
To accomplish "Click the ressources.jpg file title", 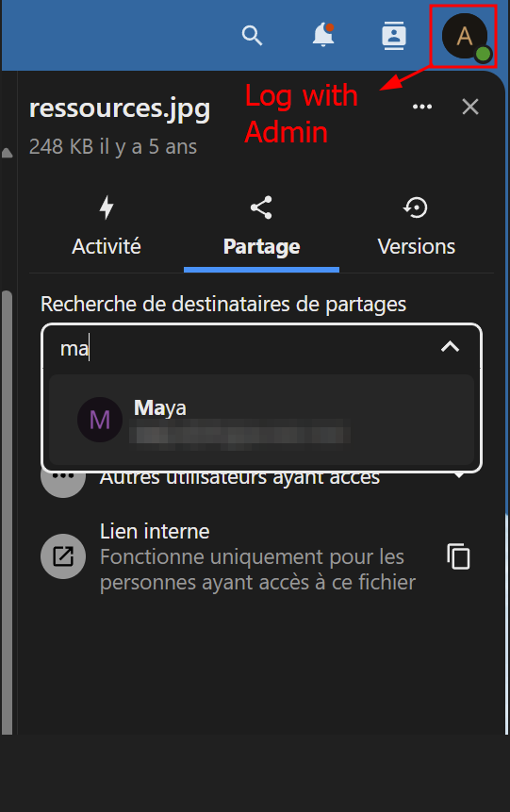I will 120,108.
